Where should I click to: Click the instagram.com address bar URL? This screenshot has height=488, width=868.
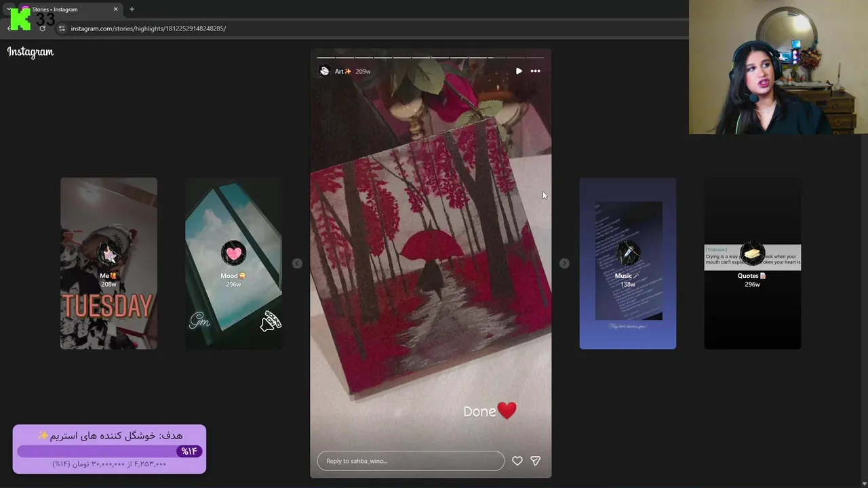coord(149,28)
